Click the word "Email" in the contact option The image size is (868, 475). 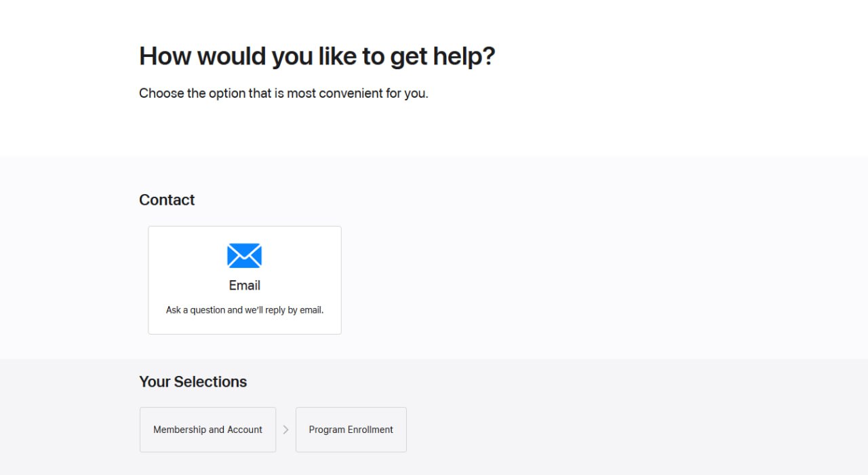(x=245, y=286)
